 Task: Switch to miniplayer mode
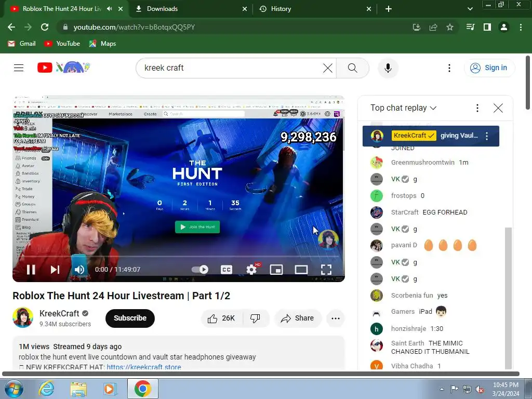pos(276,270)
